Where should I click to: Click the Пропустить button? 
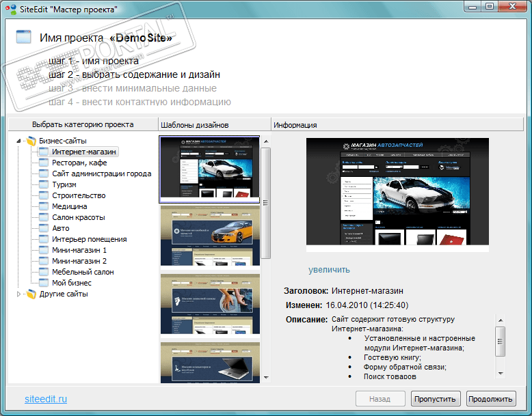pos(436,399)
